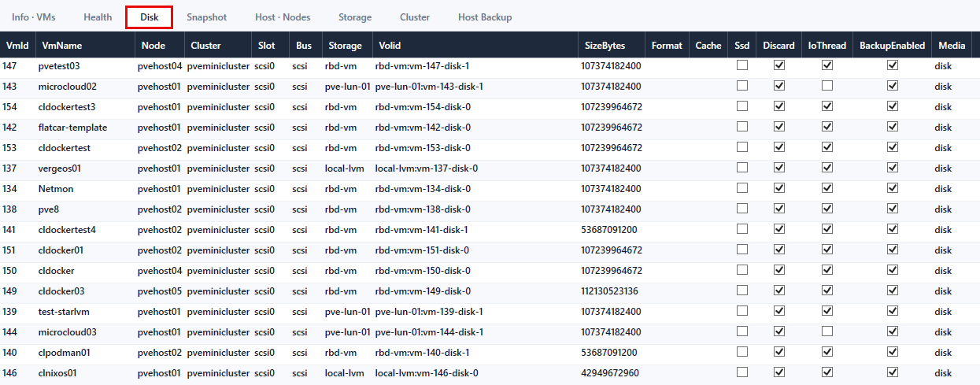Go to Info · VMs tab
Image resolution: width=980 pixels, height=385 pixels.
click(x=34, y=17)
